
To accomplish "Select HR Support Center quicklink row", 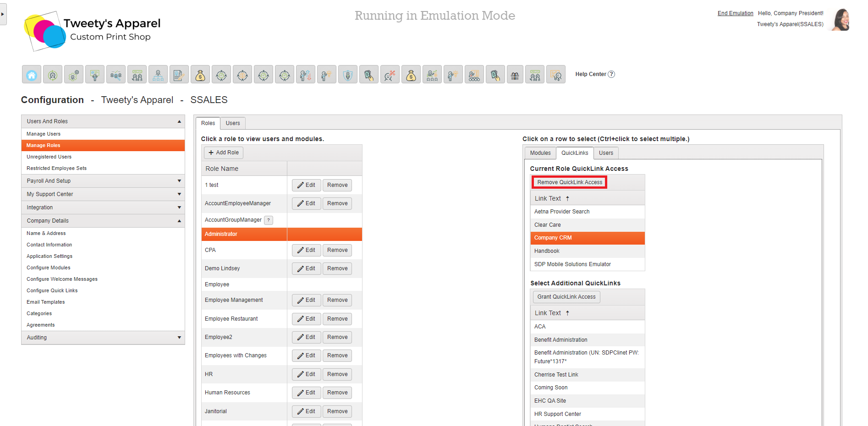I will click(588, 414).
